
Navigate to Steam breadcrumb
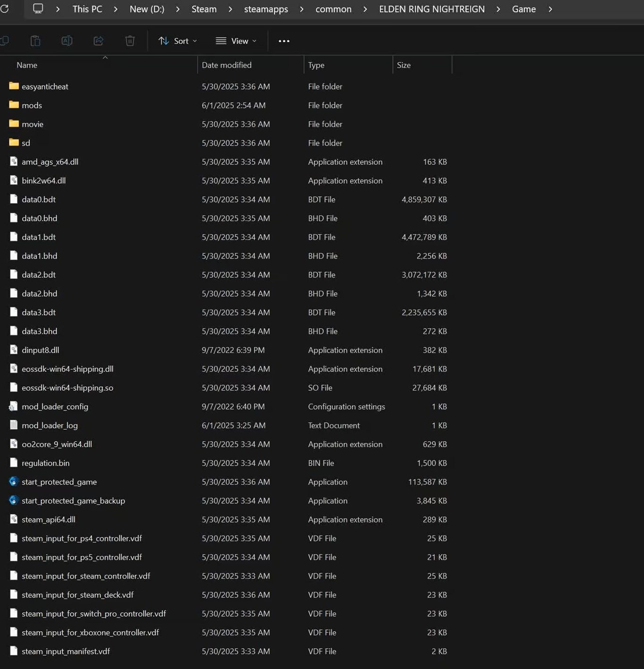pos(204,9)
